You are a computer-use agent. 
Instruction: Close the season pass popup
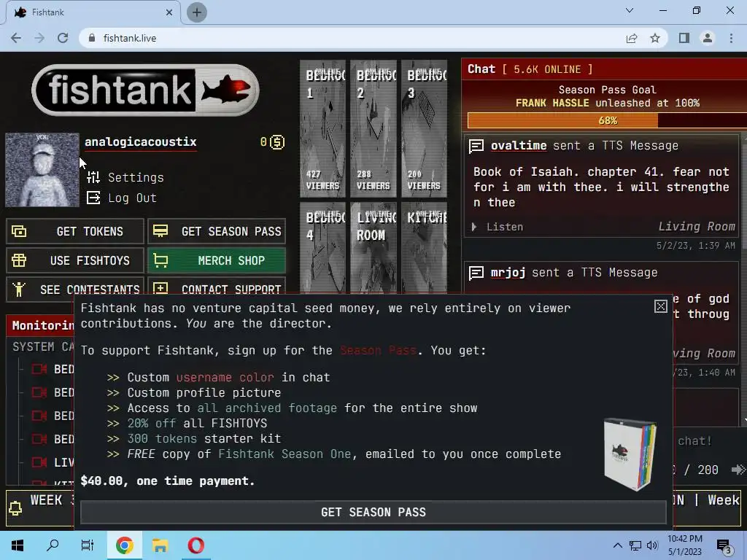660,306
